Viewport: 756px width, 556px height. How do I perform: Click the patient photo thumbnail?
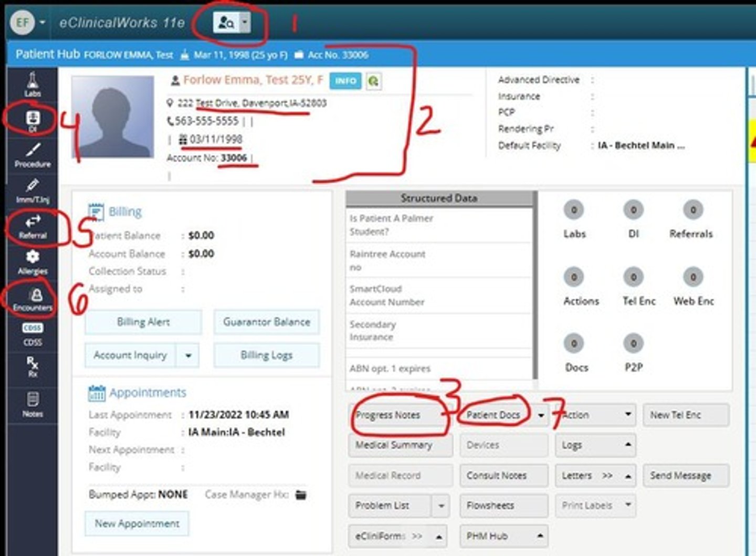[x=112, y=117]
